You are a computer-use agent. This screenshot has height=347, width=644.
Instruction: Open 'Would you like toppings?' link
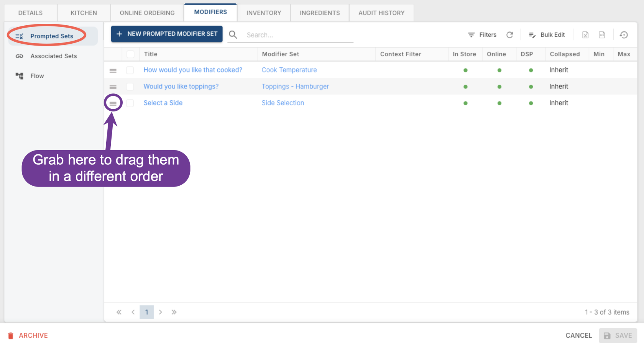pos(181,87)
